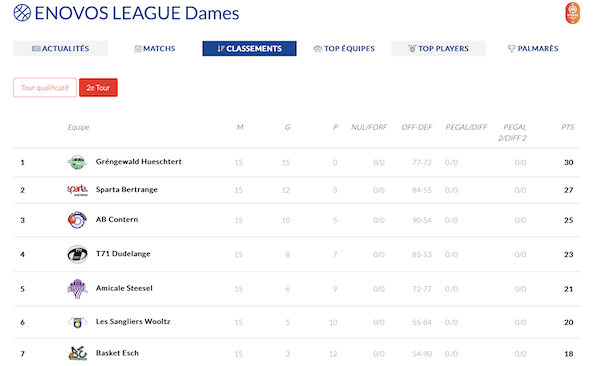Click Amicale Steesel's 21 points value

coord(569,289)
